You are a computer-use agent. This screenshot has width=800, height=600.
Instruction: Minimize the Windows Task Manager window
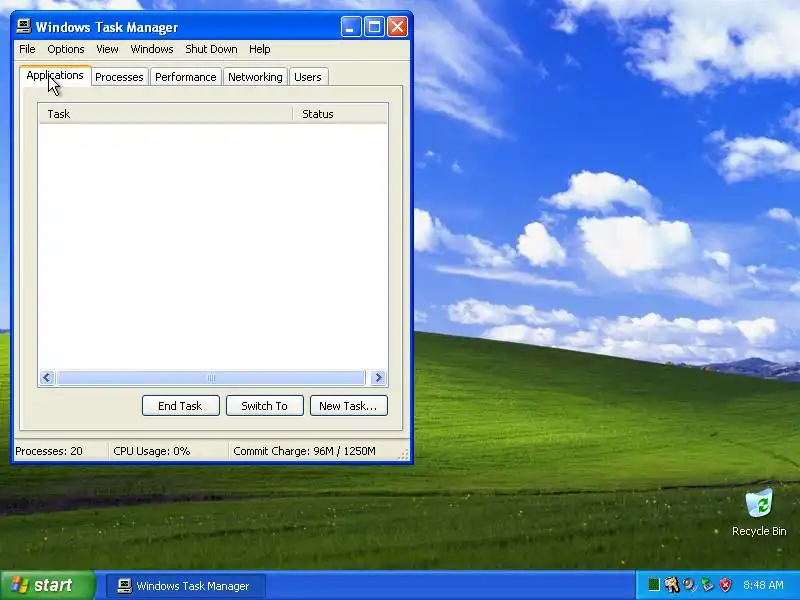(351, 27)
